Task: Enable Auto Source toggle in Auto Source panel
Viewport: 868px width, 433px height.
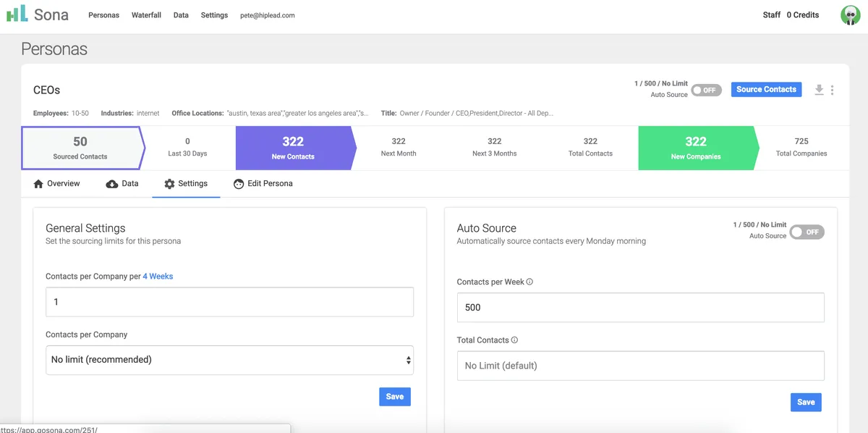Action: 807,232
